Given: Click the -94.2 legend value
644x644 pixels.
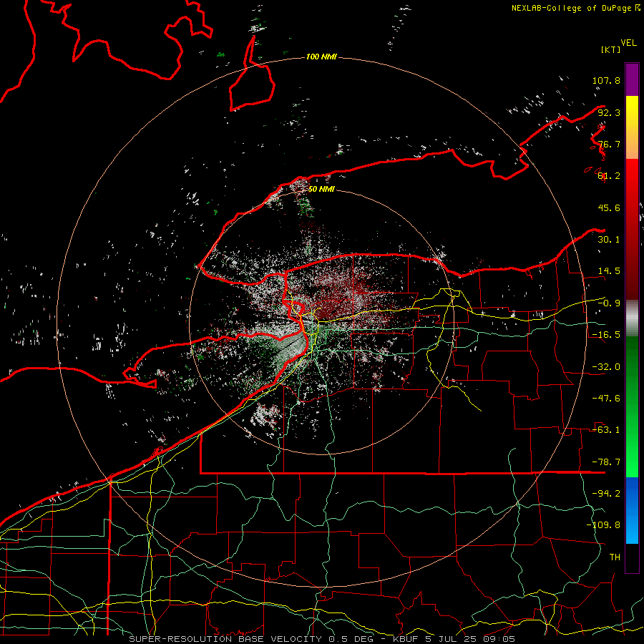Looking at the screenshot, I should [x=606, y=494].
